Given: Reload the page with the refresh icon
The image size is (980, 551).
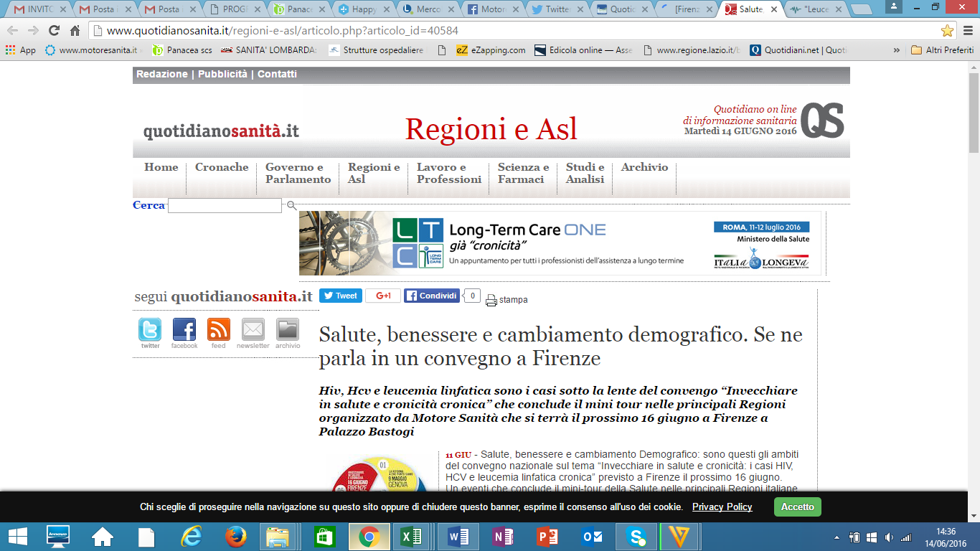Looking at the screenshot, I should point(54,31).
